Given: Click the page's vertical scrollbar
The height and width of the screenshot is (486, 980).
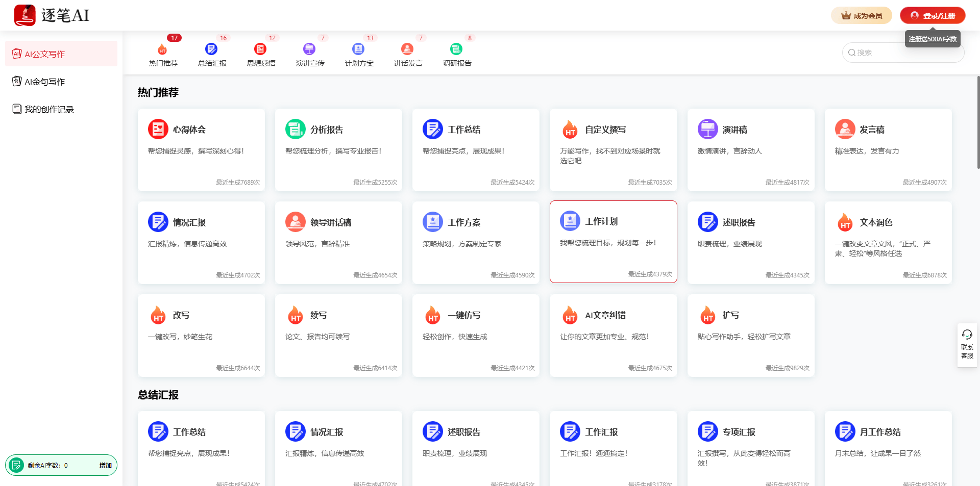Looking at the screenshot, I should [x=977, y=122].
